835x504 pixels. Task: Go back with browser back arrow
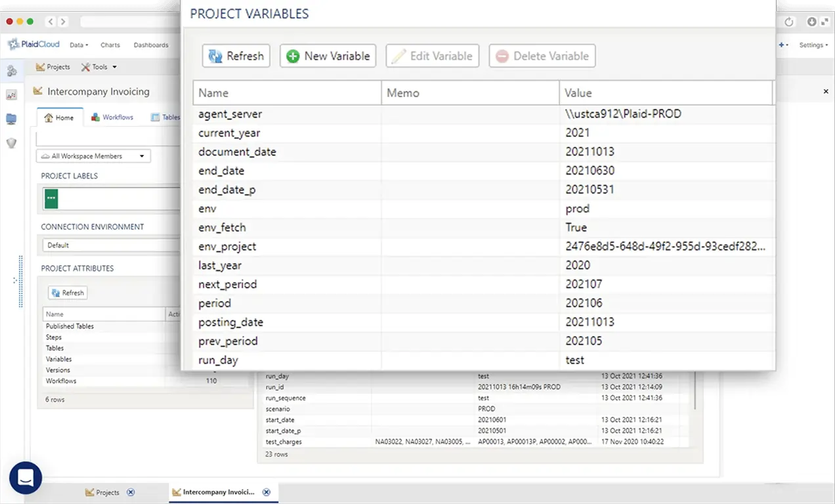click(51, 22)
